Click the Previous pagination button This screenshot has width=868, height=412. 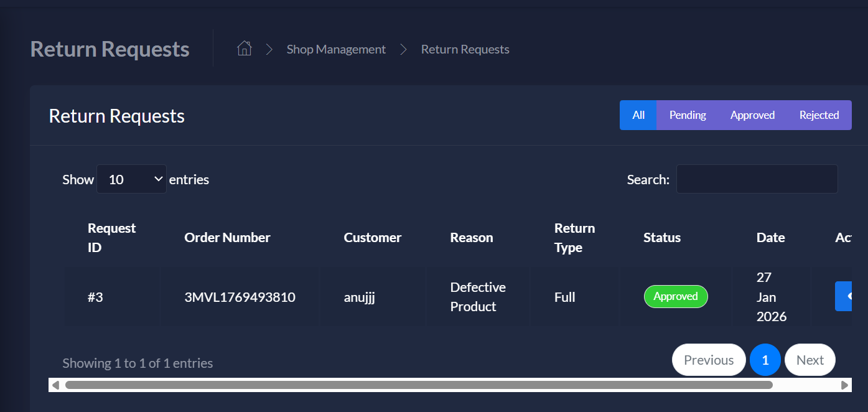point(709,360)
